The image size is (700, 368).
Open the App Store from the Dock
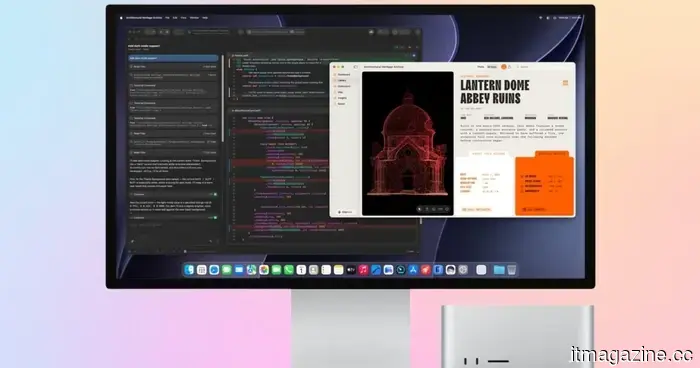click(413, 270)
